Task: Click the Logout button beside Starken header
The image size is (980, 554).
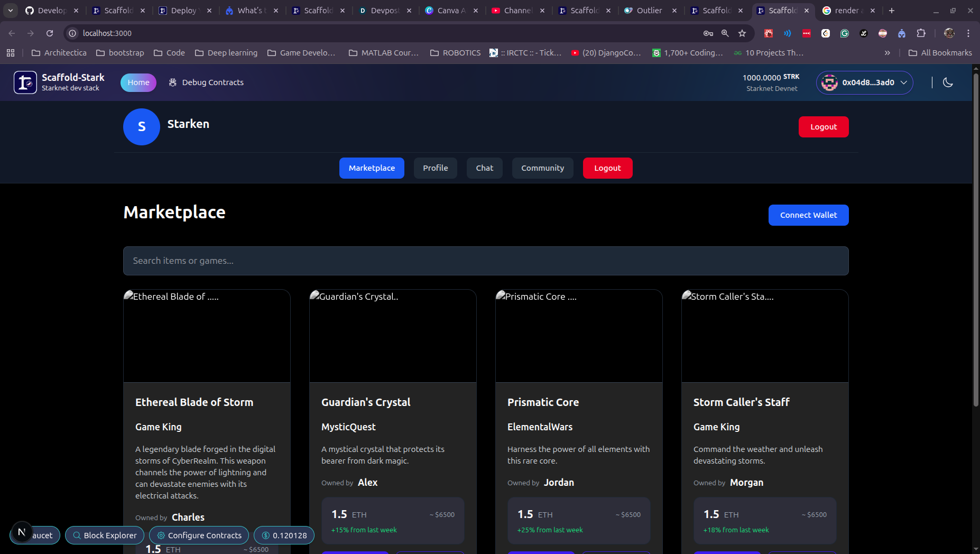Action: tap(824, 127)
